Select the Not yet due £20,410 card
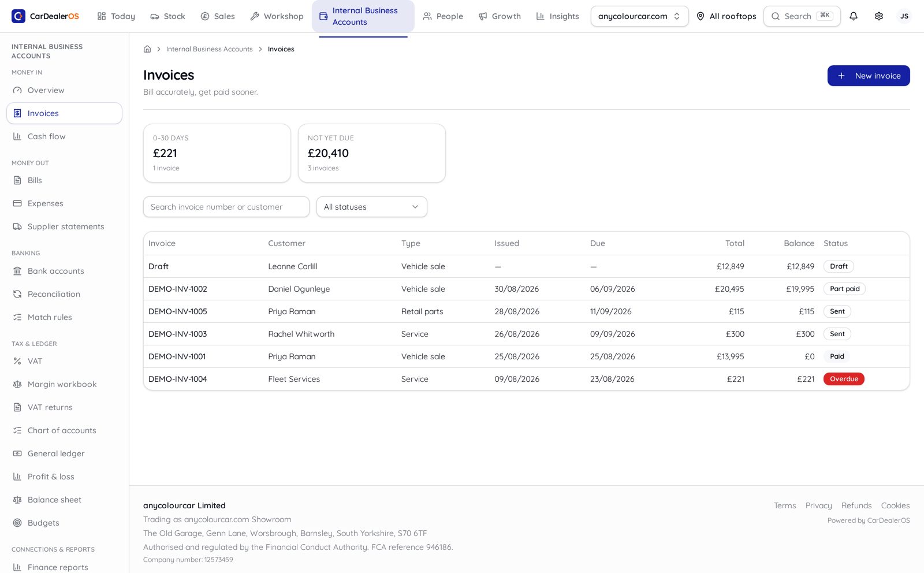The image size is (924, 573). point(372,153)
